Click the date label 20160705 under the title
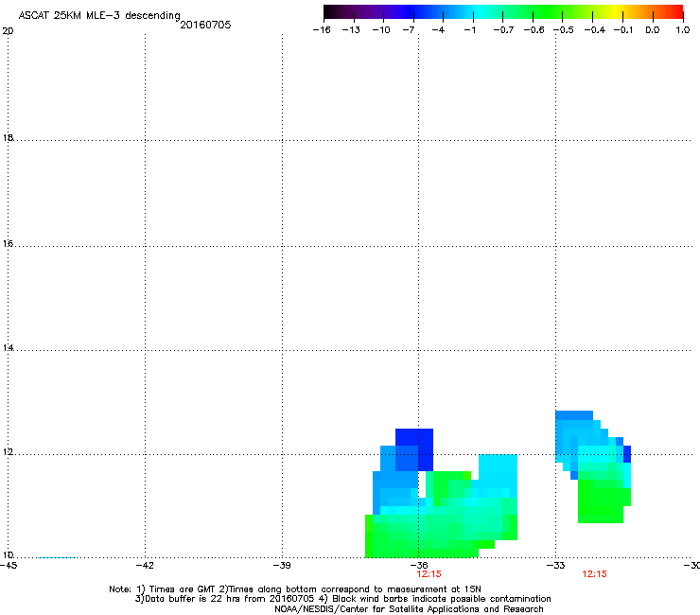 [x=205, y=25]
